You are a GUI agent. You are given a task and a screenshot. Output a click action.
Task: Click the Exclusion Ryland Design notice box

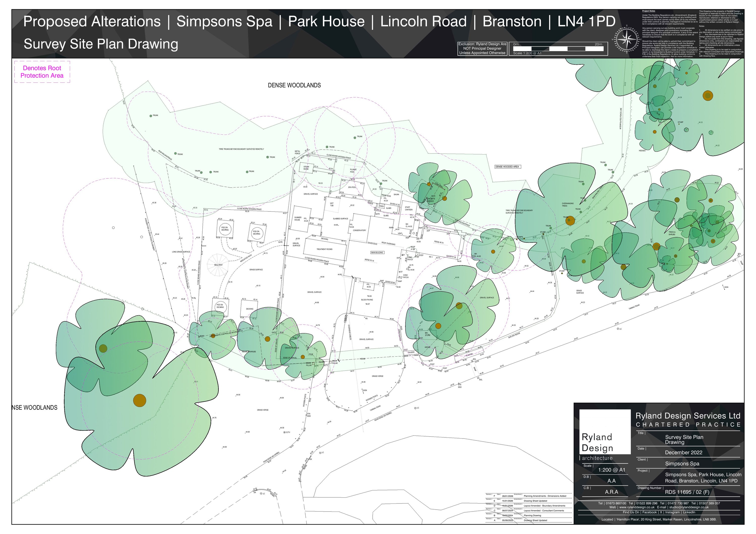(x=482, y=48)
